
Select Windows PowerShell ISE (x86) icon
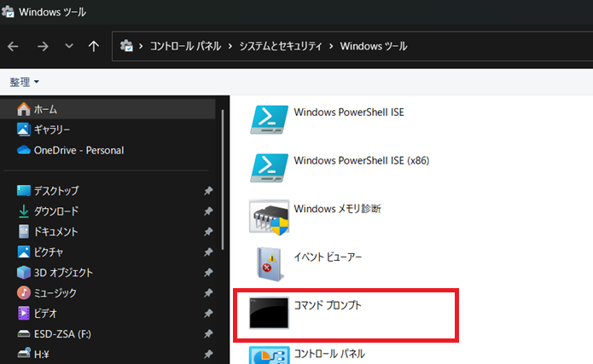point(269,168)
